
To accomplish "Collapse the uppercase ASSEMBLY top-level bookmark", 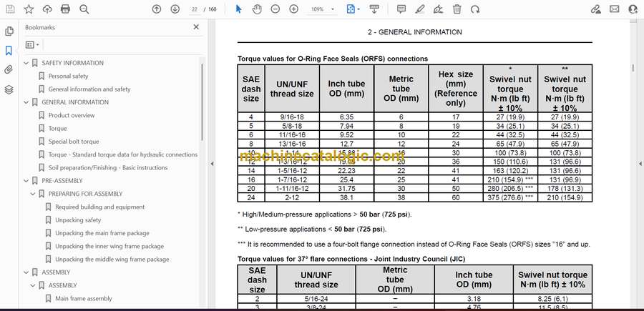I will [26, 272].
